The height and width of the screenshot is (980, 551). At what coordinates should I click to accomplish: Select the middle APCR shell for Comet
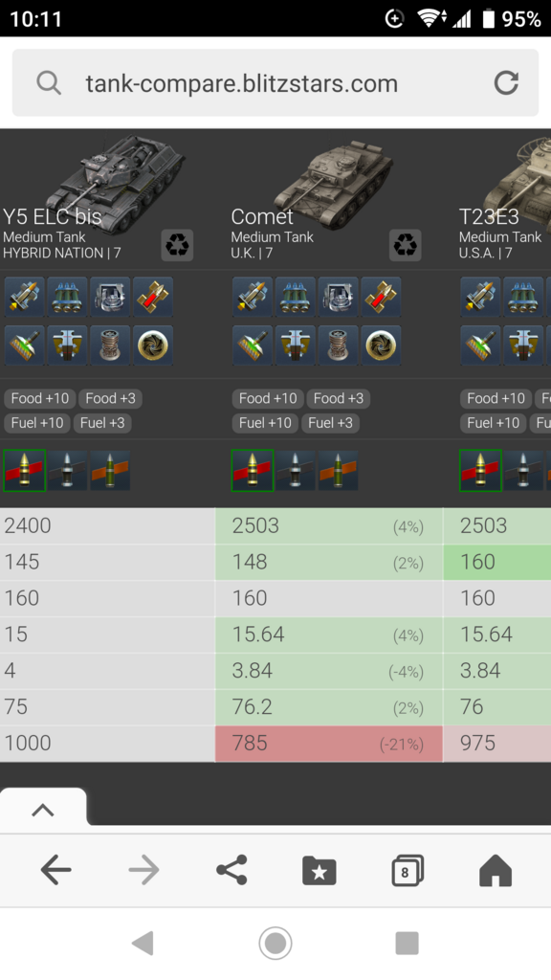tap(296, 471)
